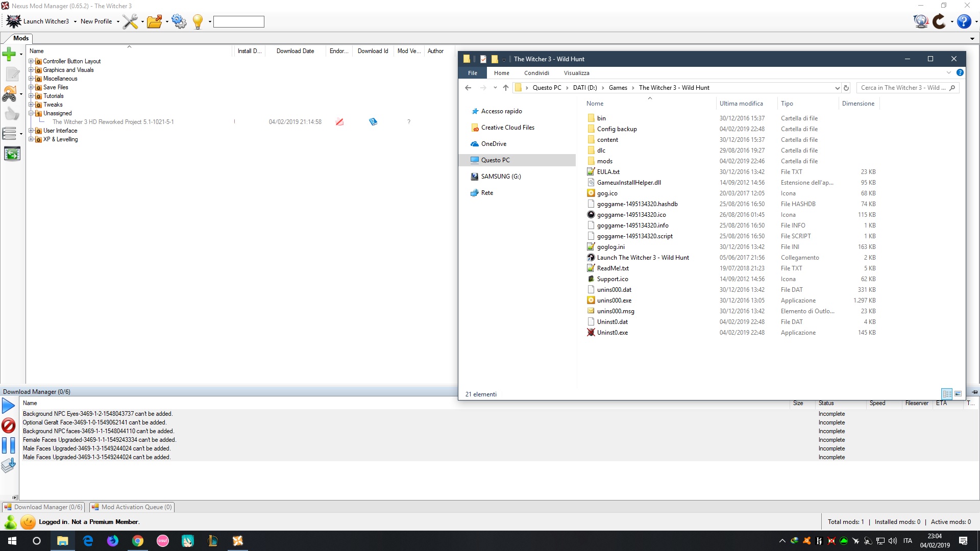
Task: Open the address bar history dropdown in Explorer
Action: (837, 88)
